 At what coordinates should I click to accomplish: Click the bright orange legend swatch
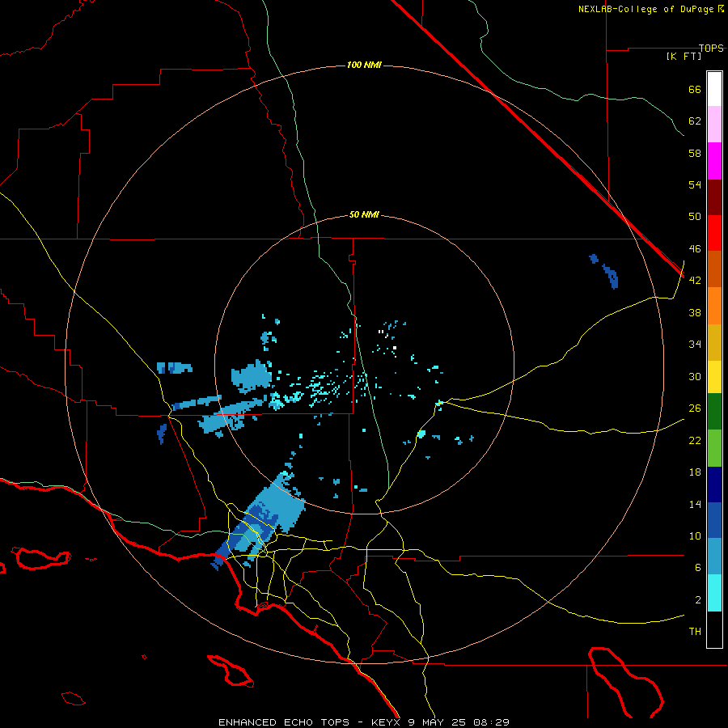[x=714, y=306]
